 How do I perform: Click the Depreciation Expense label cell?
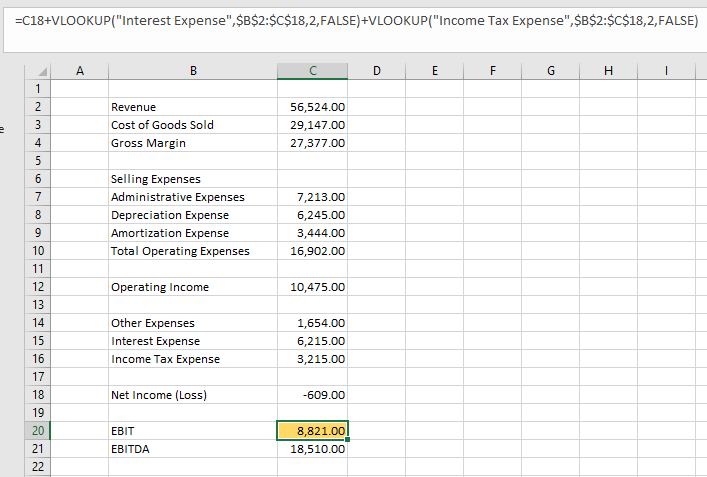coord(193,215)
